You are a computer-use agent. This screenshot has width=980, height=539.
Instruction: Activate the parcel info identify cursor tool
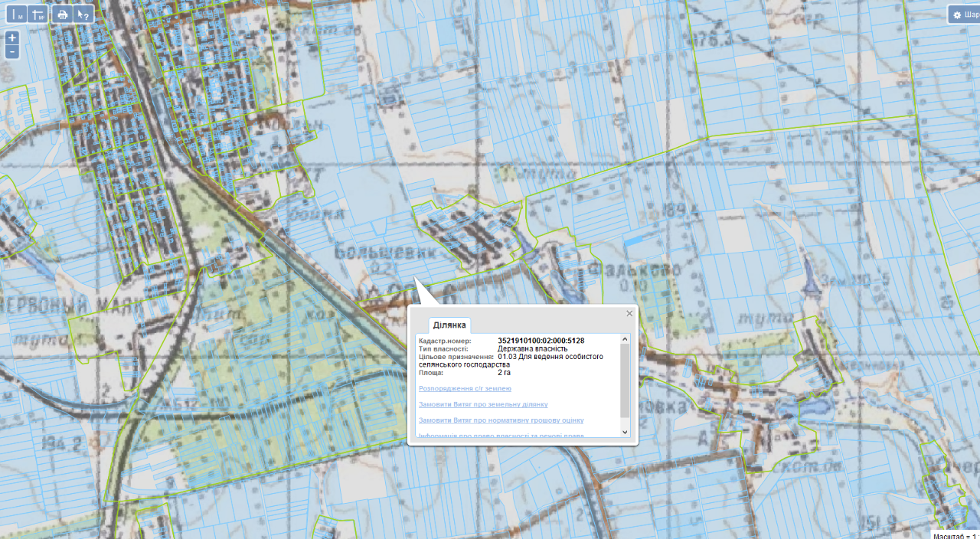[83, 14]
